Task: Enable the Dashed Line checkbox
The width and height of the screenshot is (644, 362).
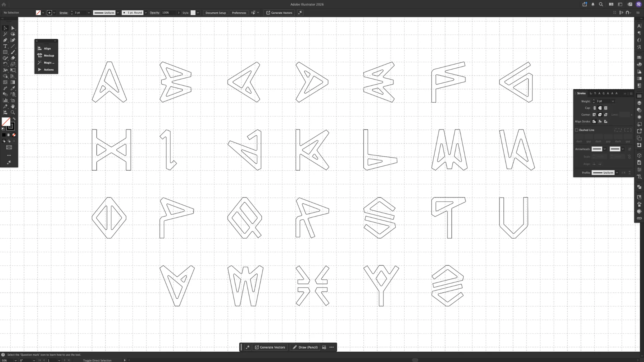Action: [577, 130]
